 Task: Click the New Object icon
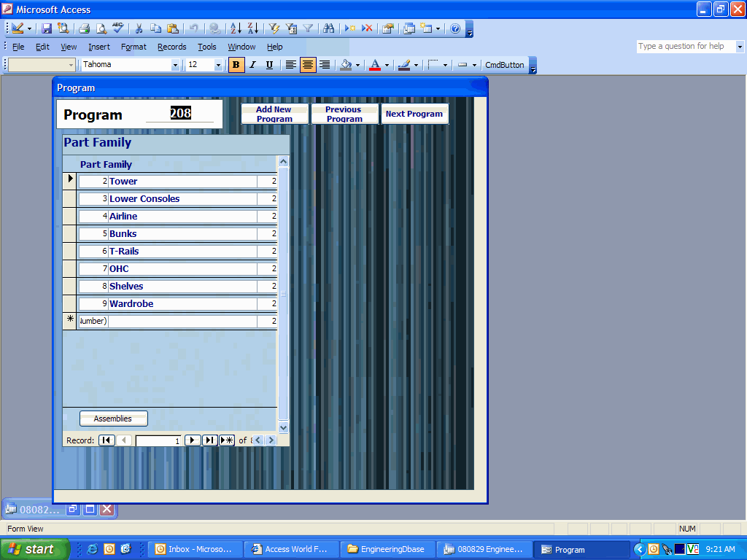(426, 28)
